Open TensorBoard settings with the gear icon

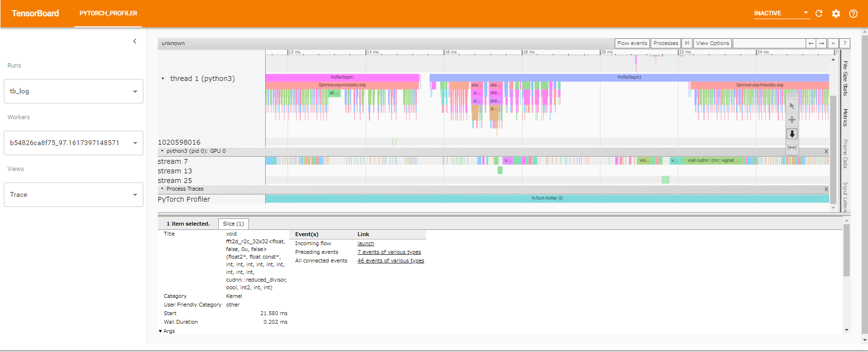[836, 13]
